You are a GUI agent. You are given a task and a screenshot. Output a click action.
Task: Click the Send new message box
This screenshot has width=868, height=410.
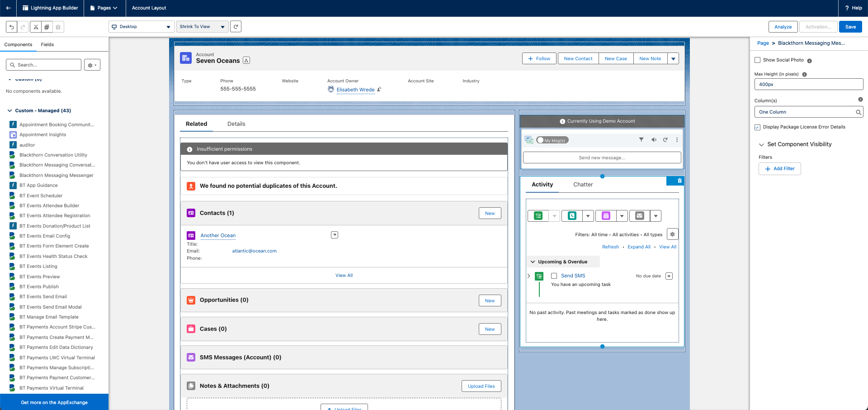(602, 158)
